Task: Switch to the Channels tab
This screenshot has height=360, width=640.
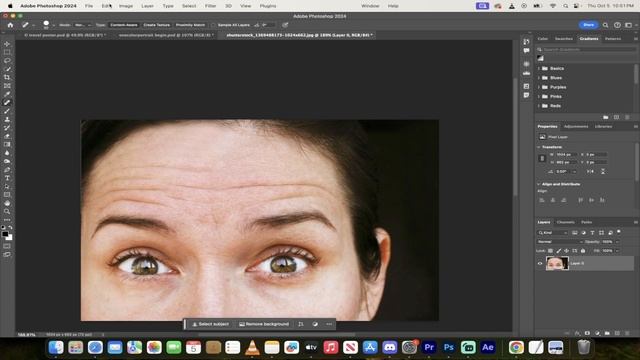Action: [x=565, y=222]
